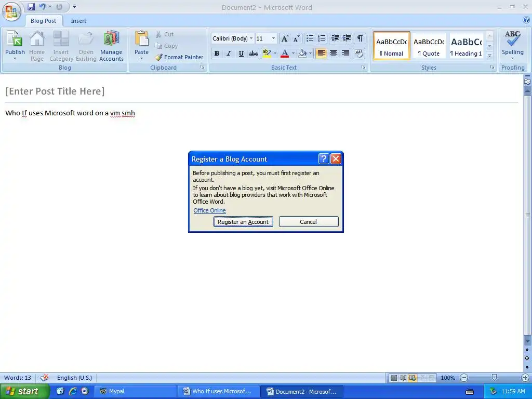The width and height of the screenshot is (532, 399).
Task: Click the Zoom Out minus button
Action: point(464,378)
